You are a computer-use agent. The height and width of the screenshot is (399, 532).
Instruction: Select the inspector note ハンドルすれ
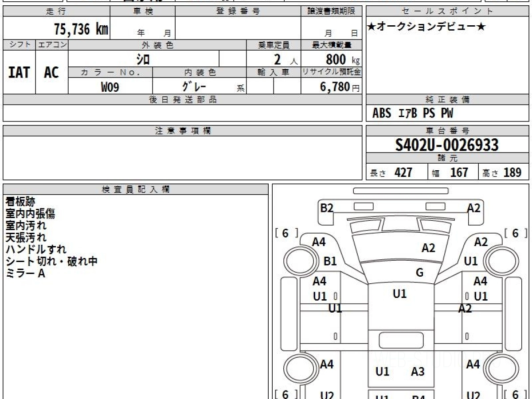(x=36, y=249)
